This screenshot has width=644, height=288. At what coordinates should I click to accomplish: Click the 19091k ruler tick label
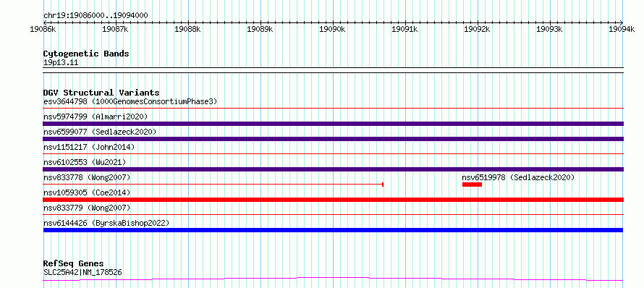pos(405,29)
